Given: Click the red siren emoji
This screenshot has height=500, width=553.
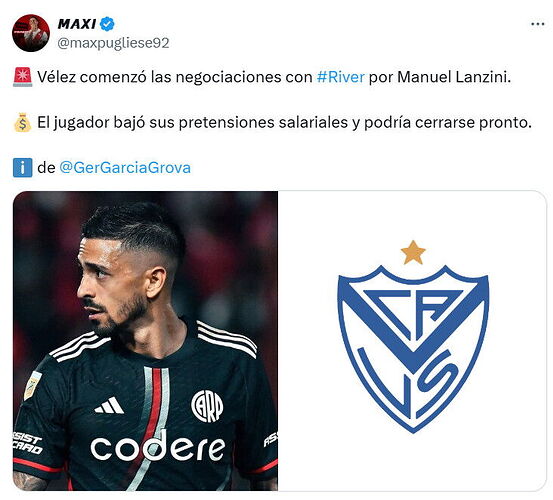Looking at the screenshot, I should (23, 77).
